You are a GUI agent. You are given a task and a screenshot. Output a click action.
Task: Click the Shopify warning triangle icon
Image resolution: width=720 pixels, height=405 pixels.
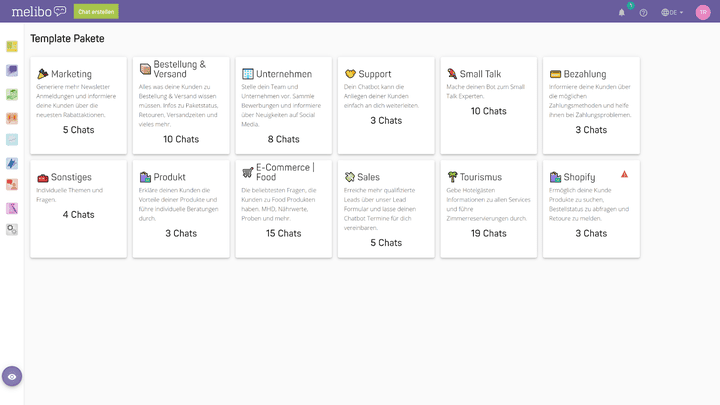[x=624, y=174]
